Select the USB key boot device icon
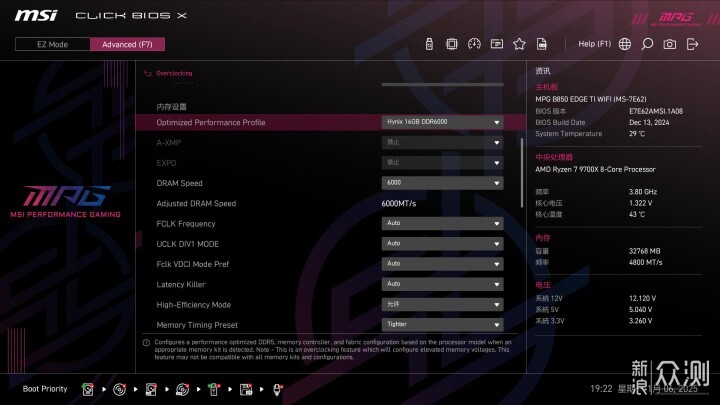This screenshot has height=405, width=720. click(214, 389)
